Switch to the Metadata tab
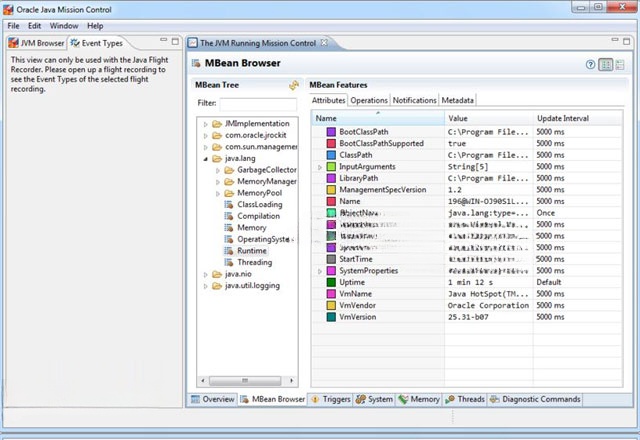Viewport: 640px width, 440px height. 458,100
